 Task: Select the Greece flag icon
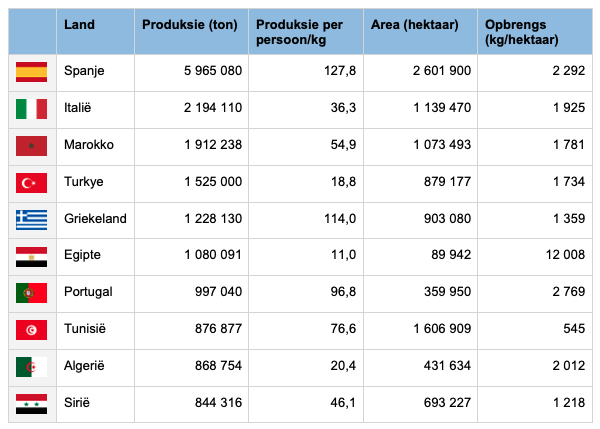(32, 219)
